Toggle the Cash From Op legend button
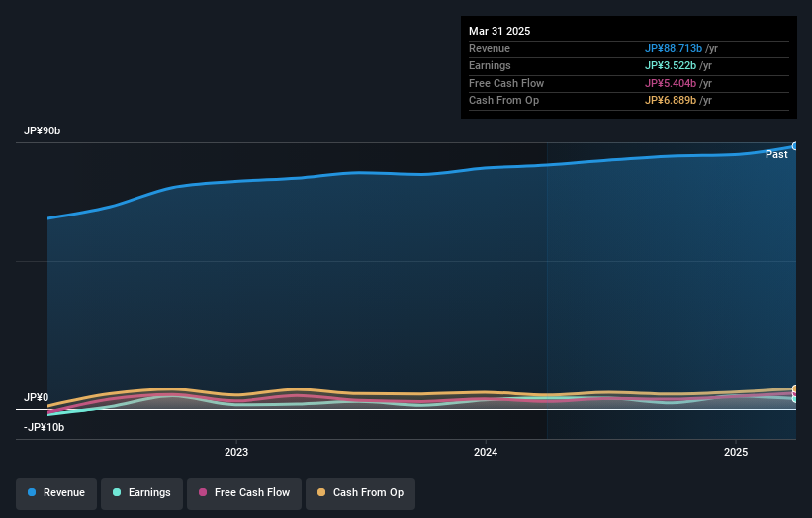The width and height of the screenshot is (812, 518). tap(360, 493)
